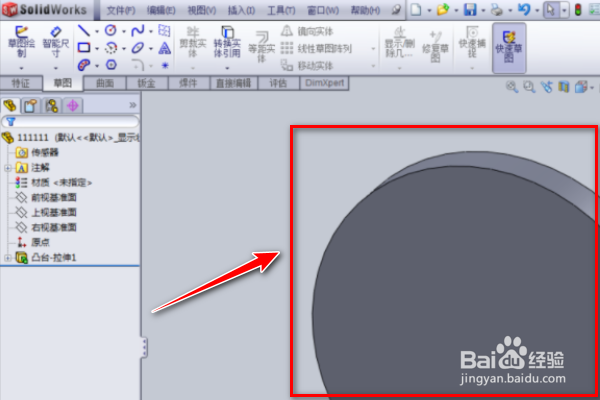The height and width of the screenshot is (400, 600).
Task: Select the Spline sketch tool
Action: coord(138,30)
